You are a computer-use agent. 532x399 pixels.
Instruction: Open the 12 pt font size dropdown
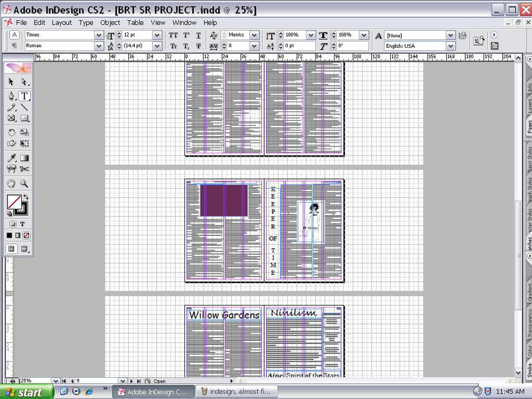pyautogui.click(x=157, y=35)
